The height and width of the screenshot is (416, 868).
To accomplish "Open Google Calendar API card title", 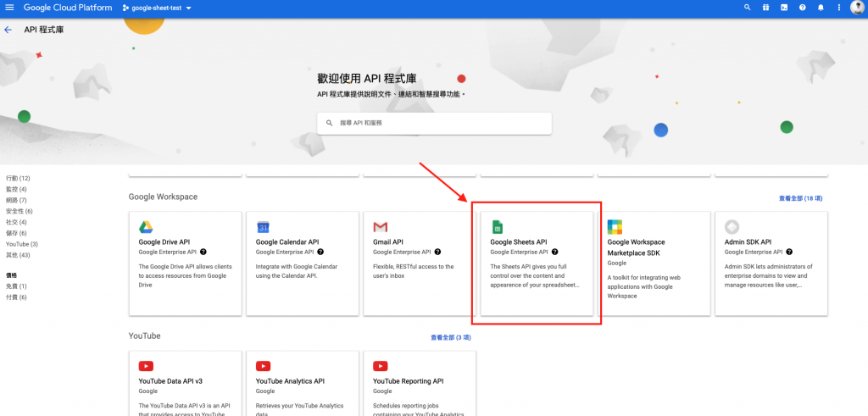I will pyautogui.click(x=287, y=241).
